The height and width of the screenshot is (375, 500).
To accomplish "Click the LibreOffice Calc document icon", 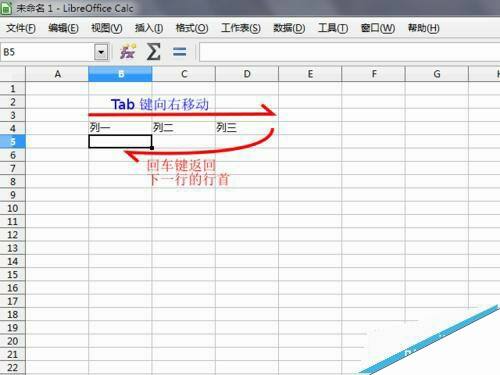I will (6, 8).
